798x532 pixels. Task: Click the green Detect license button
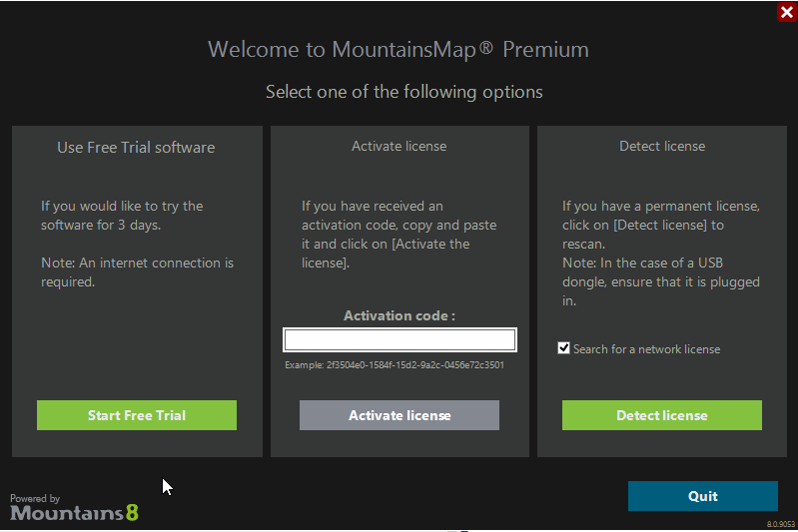661,415
